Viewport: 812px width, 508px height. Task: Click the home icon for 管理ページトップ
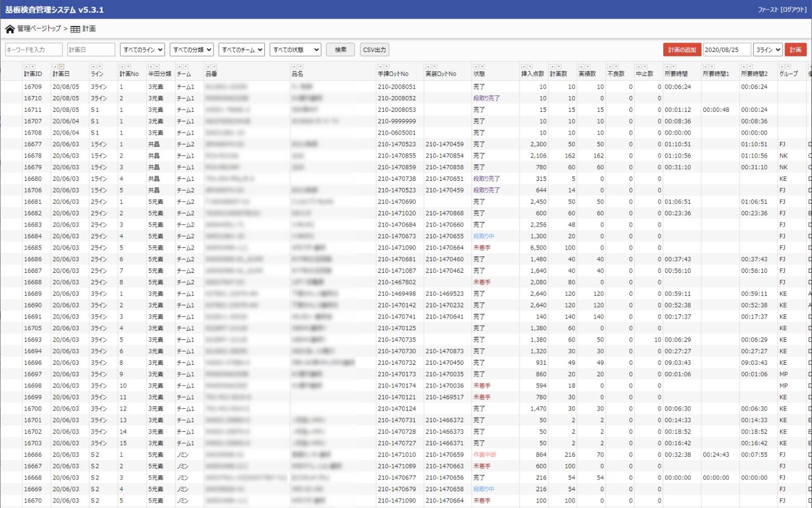click(10, 29)
